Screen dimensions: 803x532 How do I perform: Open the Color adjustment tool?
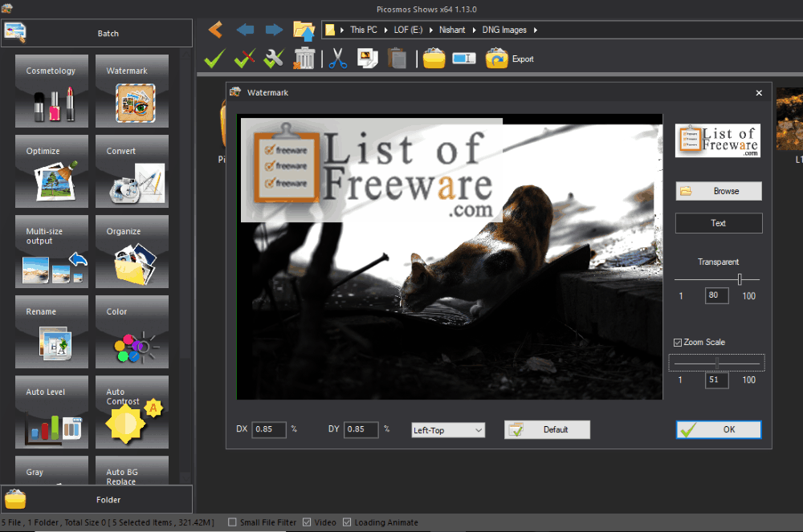click(132, 332)
